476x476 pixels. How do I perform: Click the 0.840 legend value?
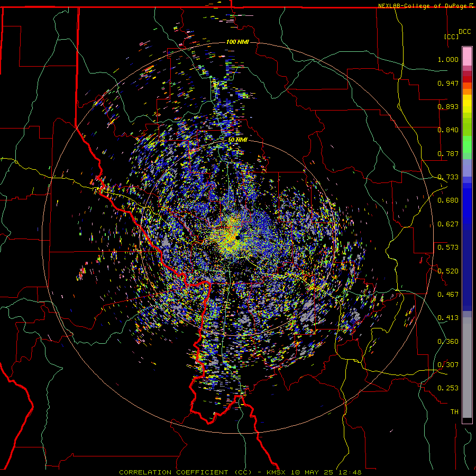pyautogui.click(x=448, y=130)
